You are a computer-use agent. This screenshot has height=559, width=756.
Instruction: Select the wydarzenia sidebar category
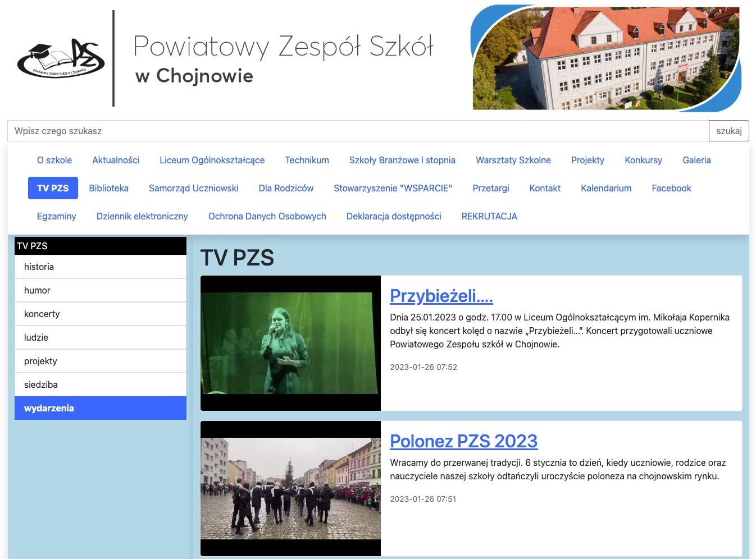click(x=49, y=408)
